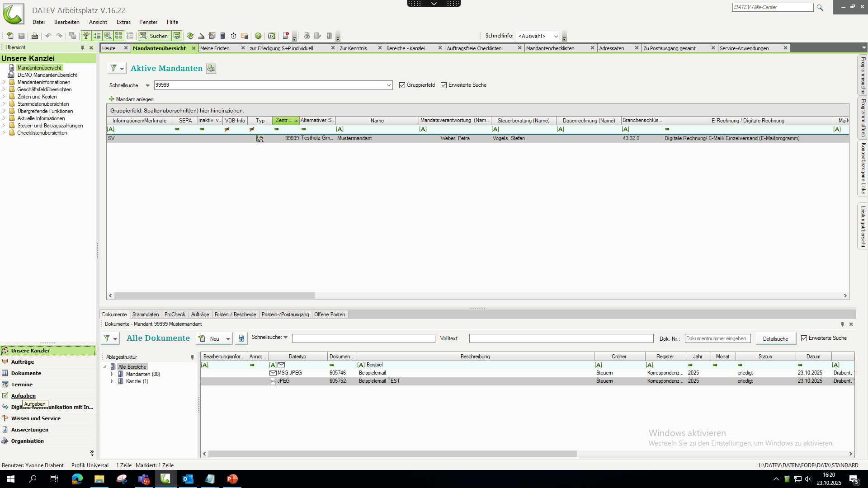Open the Neu button dropdown arrow
This screenshot has height=488, width=868.
[x=228, y=339]
